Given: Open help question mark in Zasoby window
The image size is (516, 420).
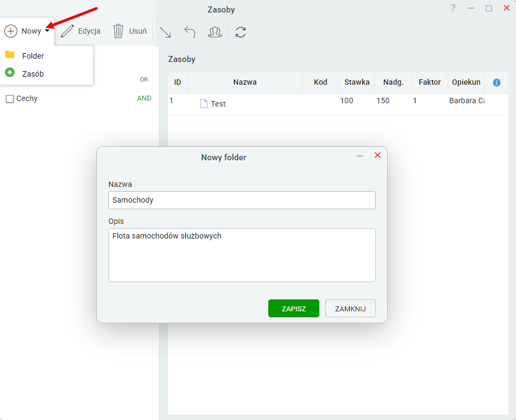Looking at the screenshot, I should pos(453,8).
